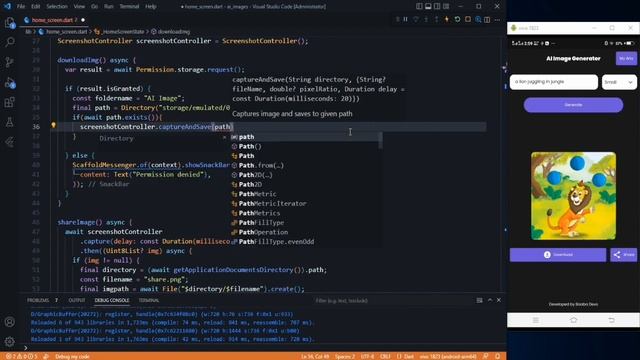This screenshot has width=640, height=360.
Task: Click Generate button in emulator
Action: coord(573,105)
